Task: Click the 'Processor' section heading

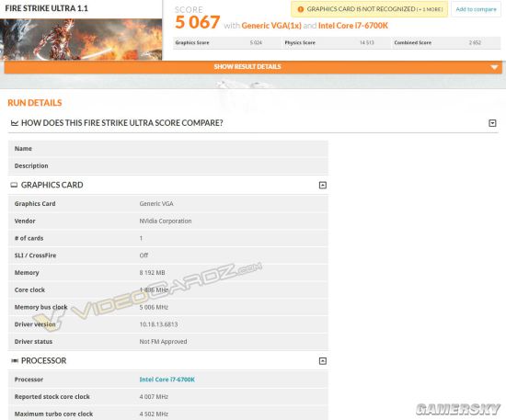Action: point(44,360)
